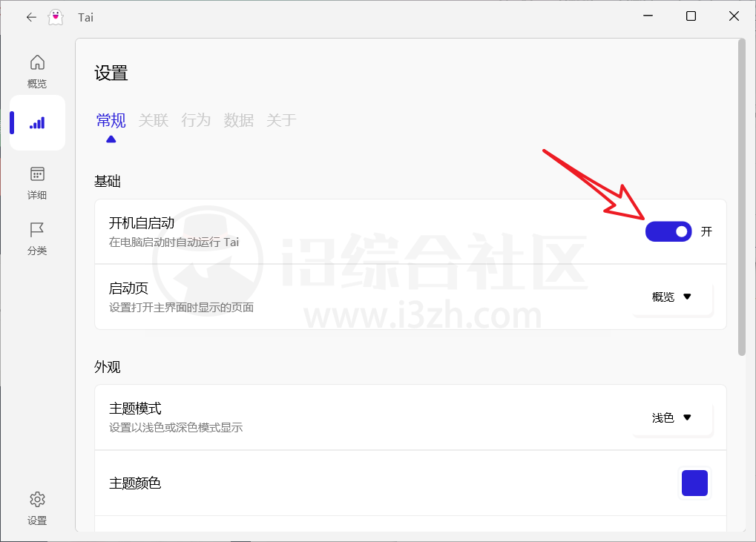This screenshot has height=542, width=756.
Task: Click the 设置 page heading
Action: click(111, 73)
